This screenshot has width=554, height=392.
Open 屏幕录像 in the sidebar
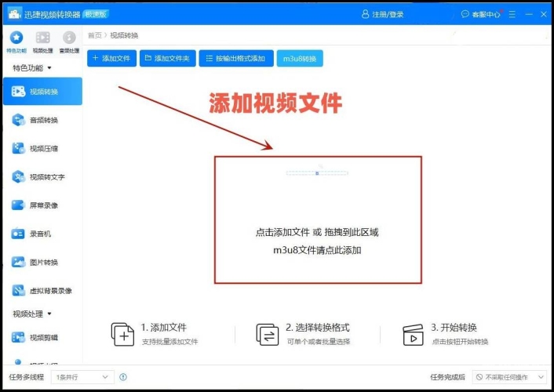tap(42, 205)
